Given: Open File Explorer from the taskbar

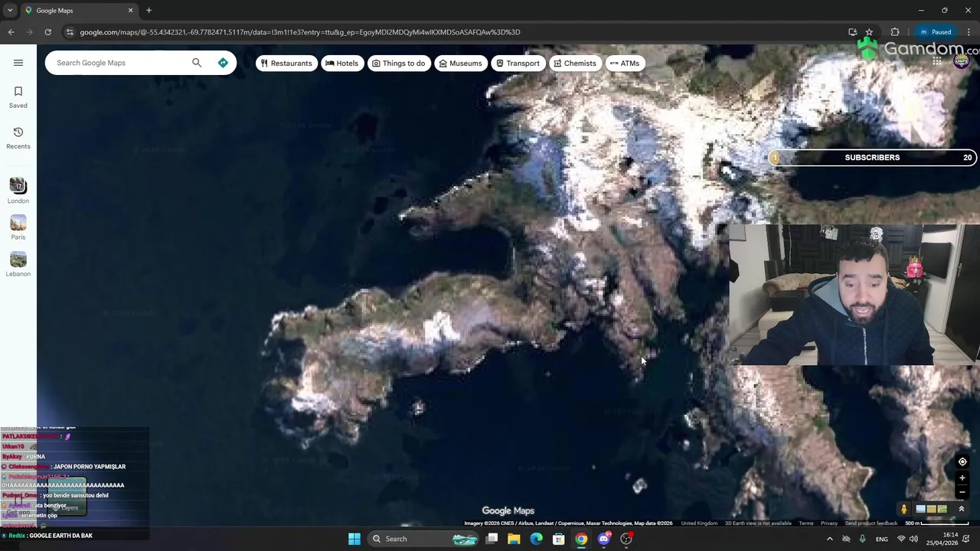Looking at the screenshot, I should [514, 539].
